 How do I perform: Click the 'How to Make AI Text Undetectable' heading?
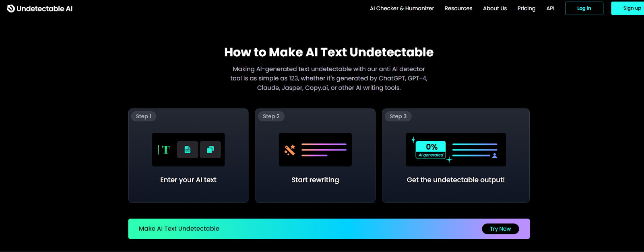(329, 52)
